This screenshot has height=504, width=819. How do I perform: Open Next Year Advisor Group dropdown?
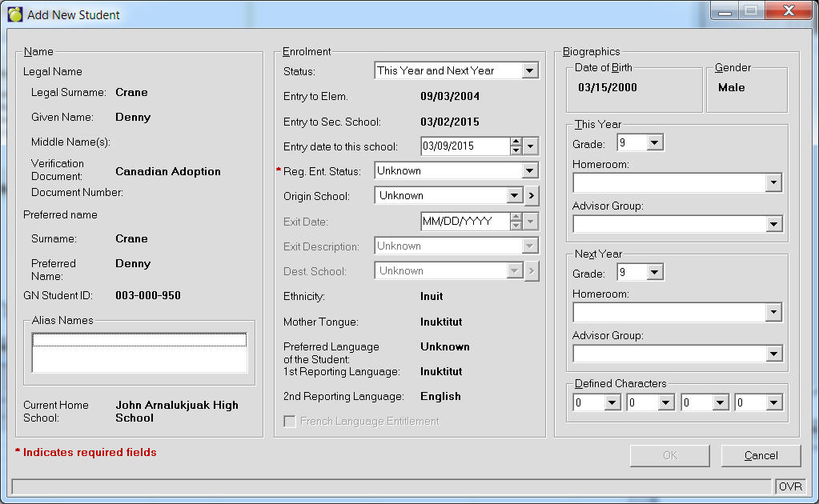coord(773,354)
